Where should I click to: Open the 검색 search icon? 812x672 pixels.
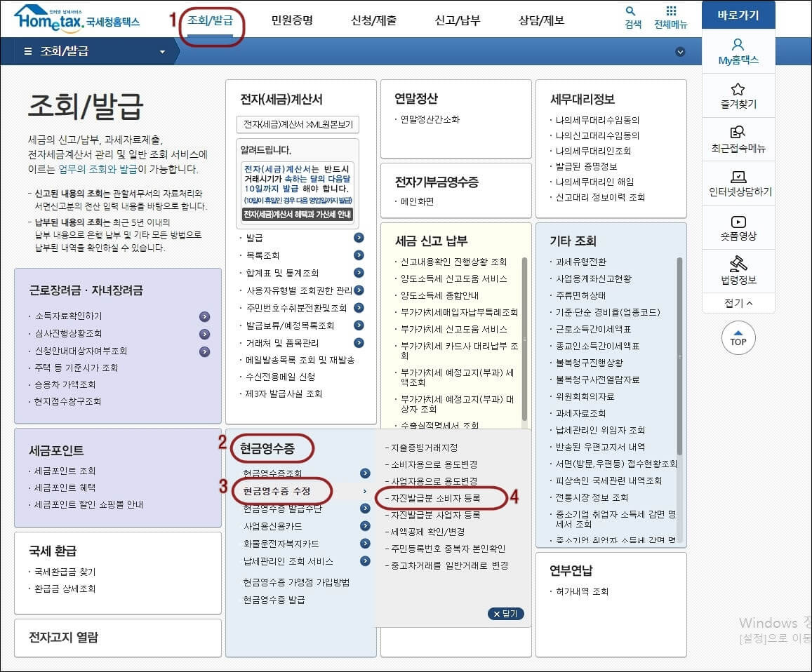click(630, 16)
